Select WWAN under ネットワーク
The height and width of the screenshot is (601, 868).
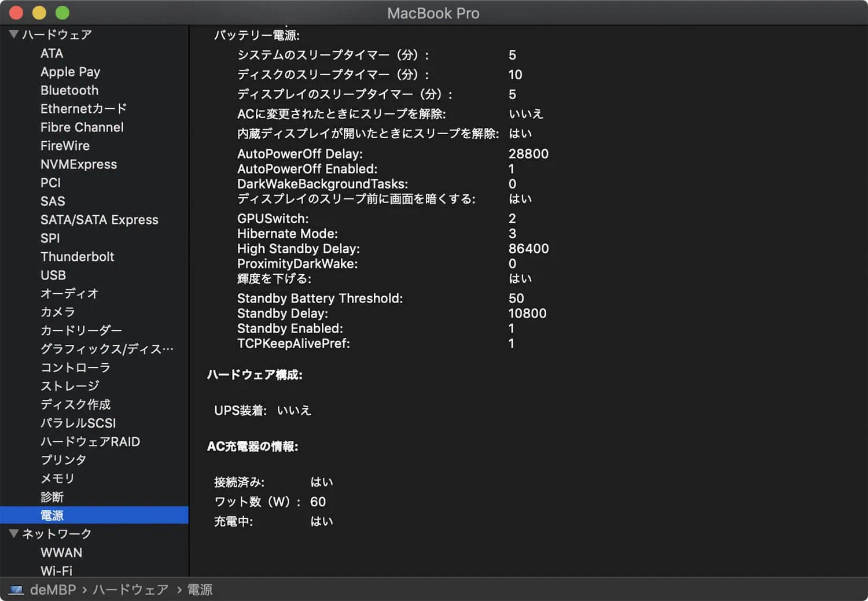(x=61, y=552)
